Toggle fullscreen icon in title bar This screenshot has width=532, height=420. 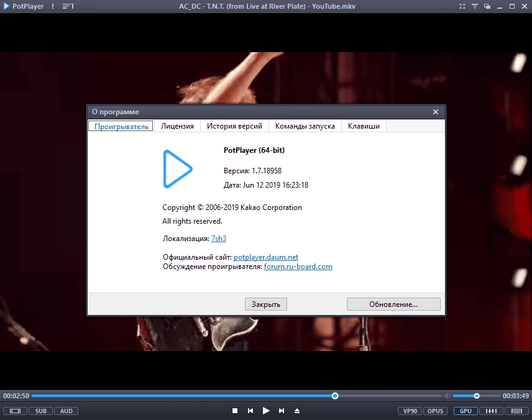click(x=462, y=6)
